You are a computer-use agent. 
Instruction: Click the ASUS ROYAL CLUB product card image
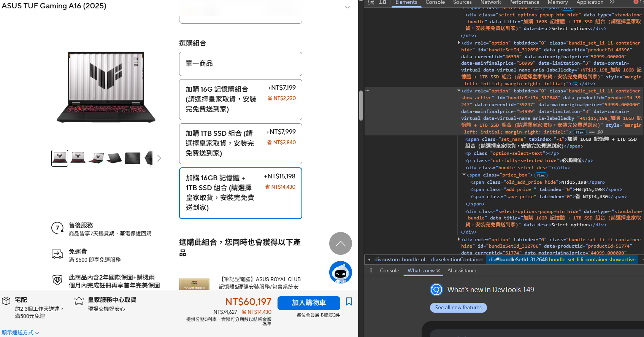pos(194,284)
